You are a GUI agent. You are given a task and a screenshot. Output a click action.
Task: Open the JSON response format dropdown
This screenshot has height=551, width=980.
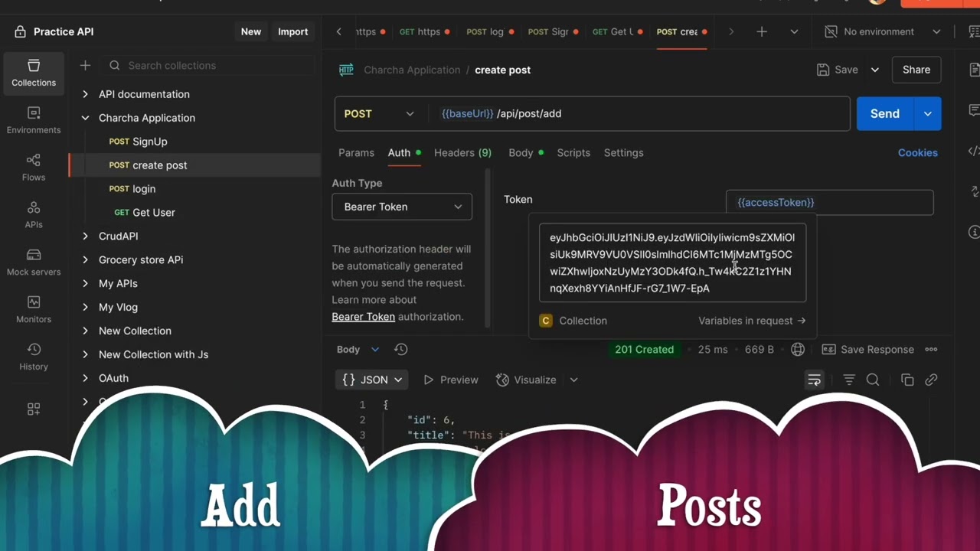(372, 380)
